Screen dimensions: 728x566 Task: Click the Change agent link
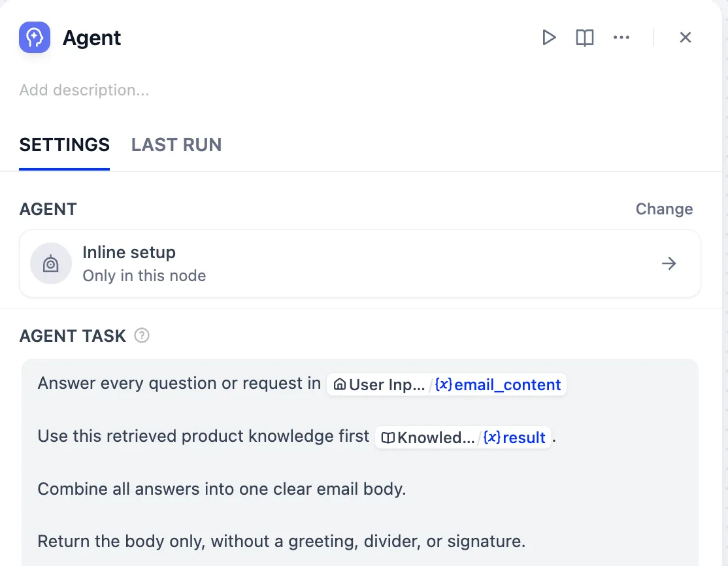point(664,209)
